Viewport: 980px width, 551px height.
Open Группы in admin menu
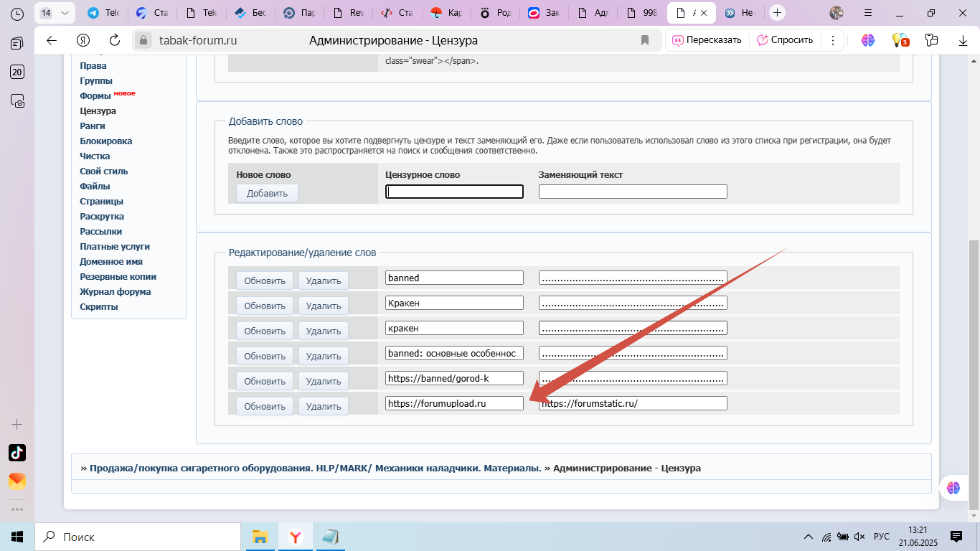(x=96, y=81)
